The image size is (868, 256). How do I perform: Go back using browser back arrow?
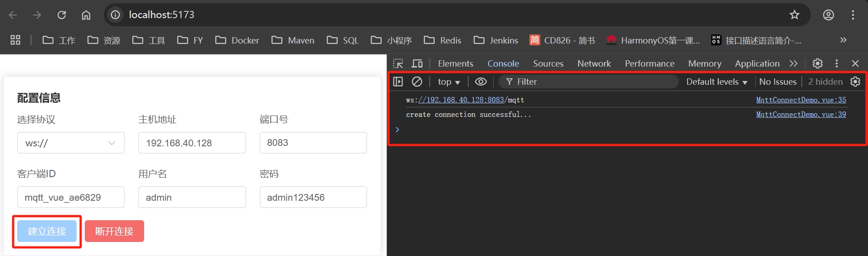[13, 15]
